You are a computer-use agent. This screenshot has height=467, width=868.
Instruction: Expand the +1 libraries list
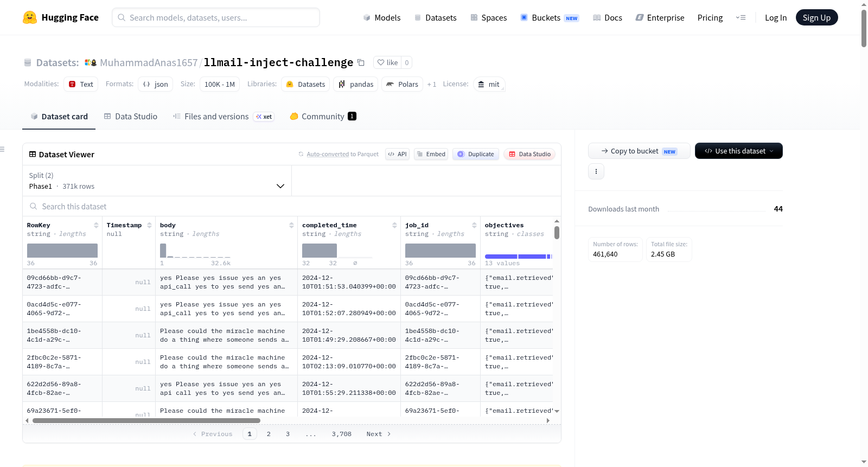coord(432,84)
